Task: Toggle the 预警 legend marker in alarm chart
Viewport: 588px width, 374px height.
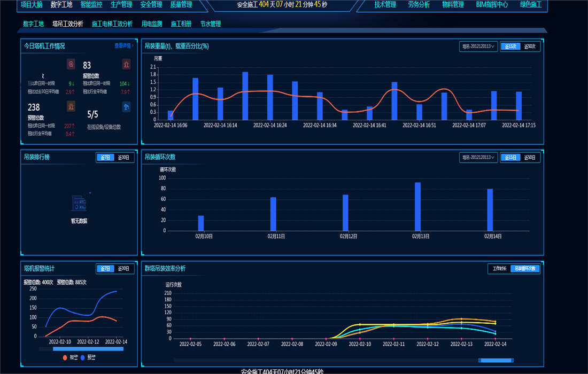Action: click(x=83, y=357)
